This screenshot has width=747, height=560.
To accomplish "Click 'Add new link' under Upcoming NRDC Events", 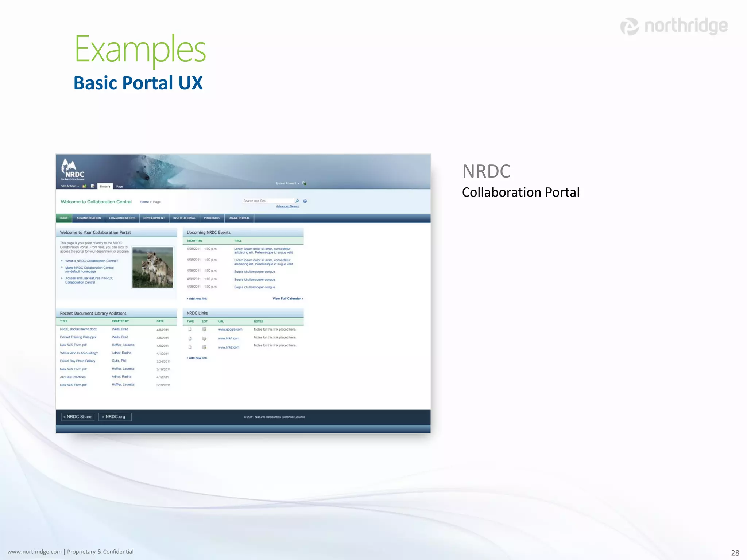I will (x=197, y=299).
